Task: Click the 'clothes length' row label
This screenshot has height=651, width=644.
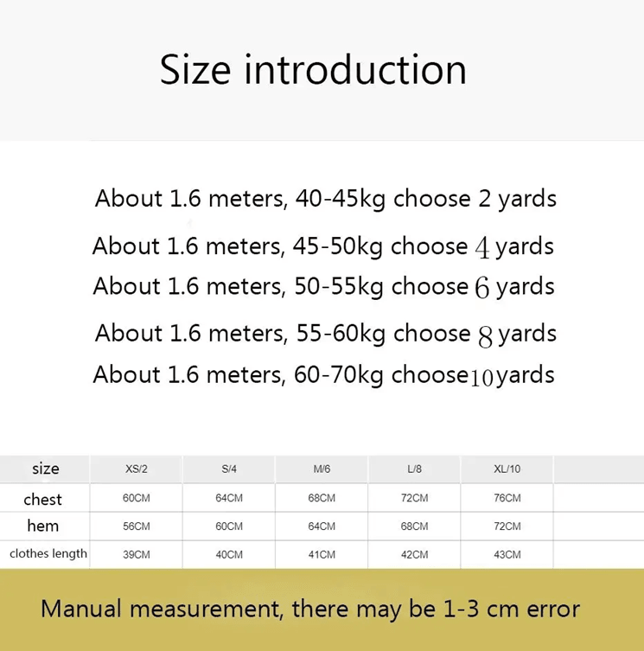Action: [48, 553]
